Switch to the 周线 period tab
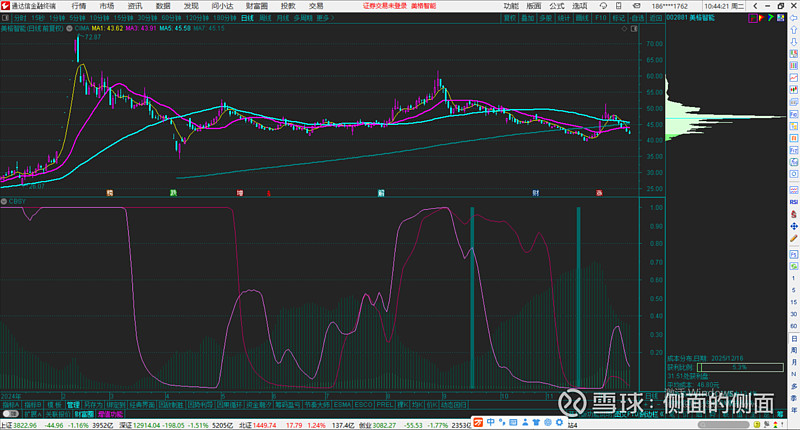The image size is (800, 430). pyautogui.click(x=265, y=18)
